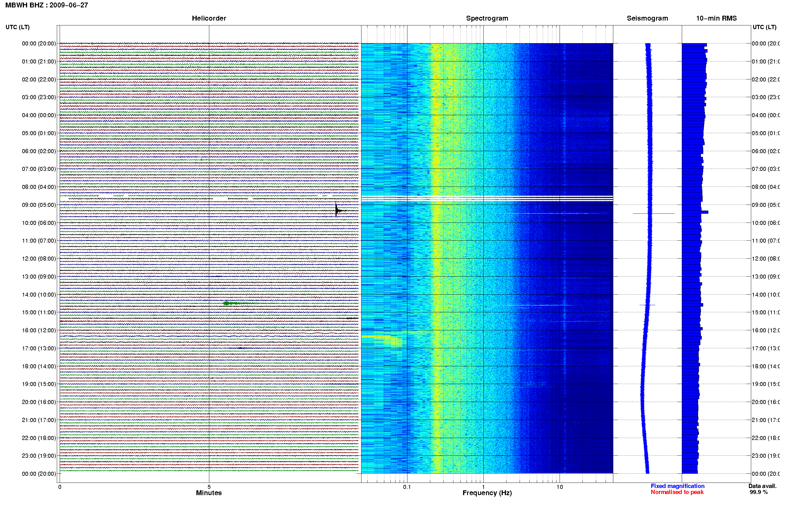This screenshot has height=508, width=812.
Task: Select the Helicorder panel heading
Action: click(209, 19)
